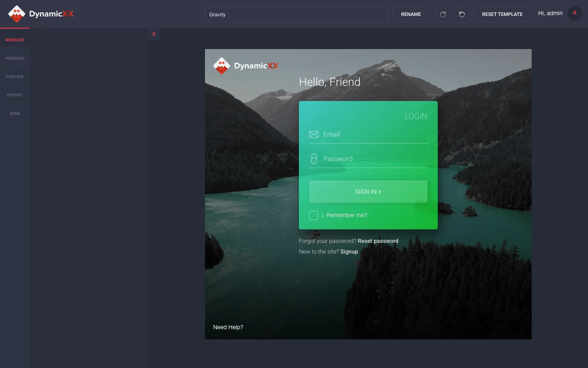Image resolution: width=588 pixels, height=368 pixels.
Task: Open the admin avatar A icon
Action: click(575, 13)
